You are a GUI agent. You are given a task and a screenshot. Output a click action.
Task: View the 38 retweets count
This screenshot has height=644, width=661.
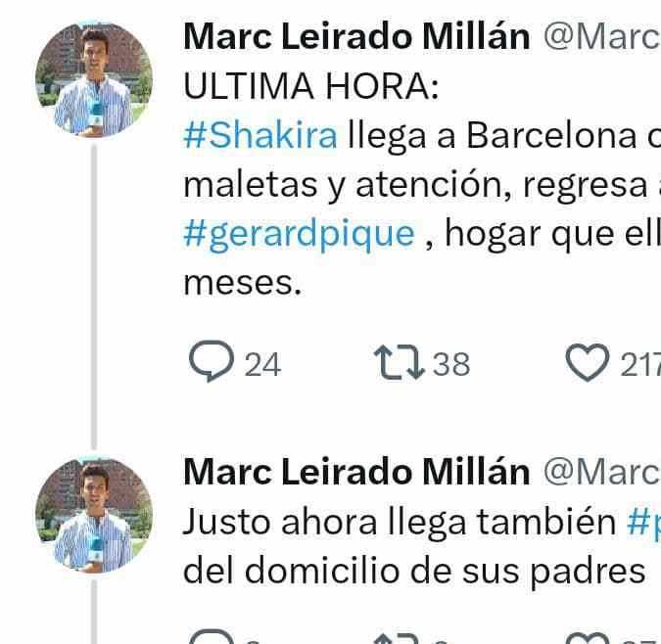pyautogui.click(x=451, y=365)
